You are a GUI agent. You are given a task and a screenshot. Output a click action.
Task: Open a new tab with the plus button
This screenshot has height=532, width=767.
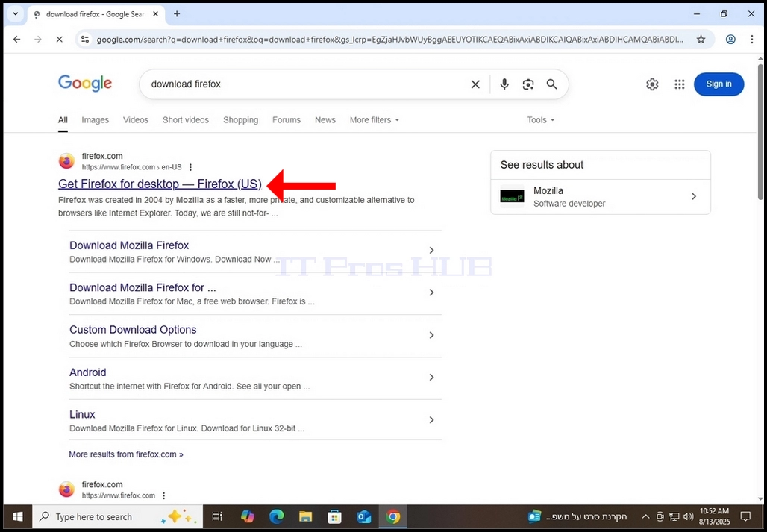(x=177, y=14)
